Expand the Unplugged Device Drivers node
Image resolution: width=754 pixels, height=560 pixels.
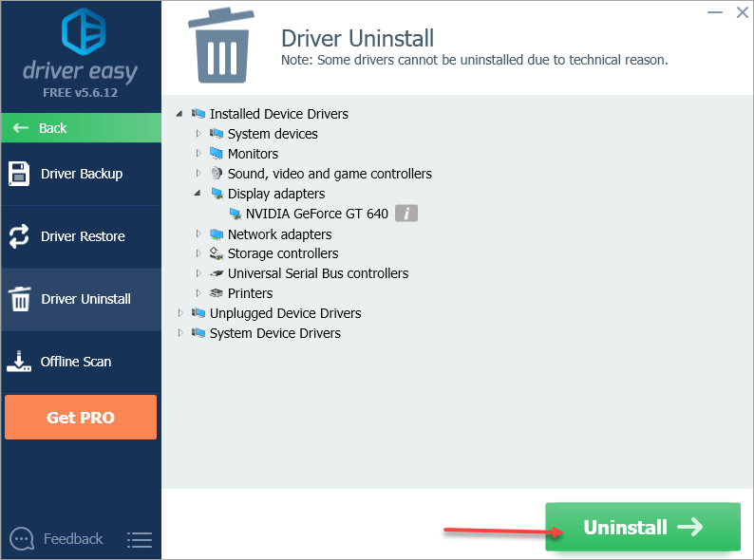[x=180, y=313]
